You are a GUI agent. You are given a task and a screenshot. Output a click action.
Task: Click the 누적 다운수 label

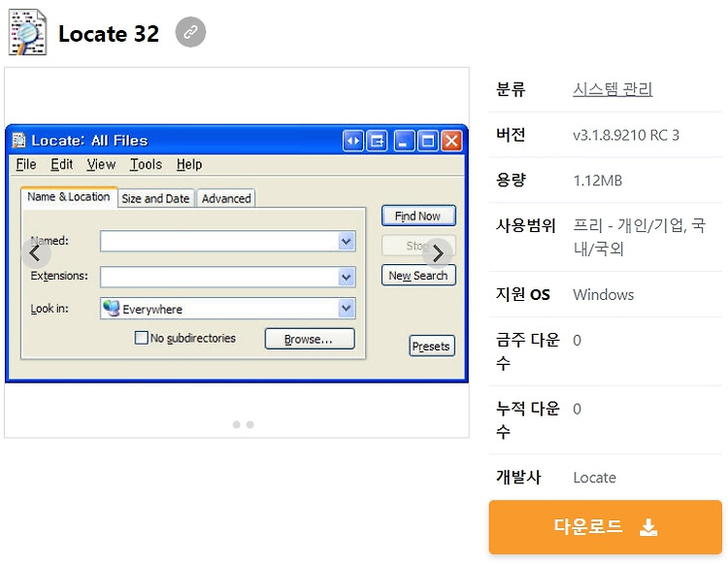pos(527,419)
